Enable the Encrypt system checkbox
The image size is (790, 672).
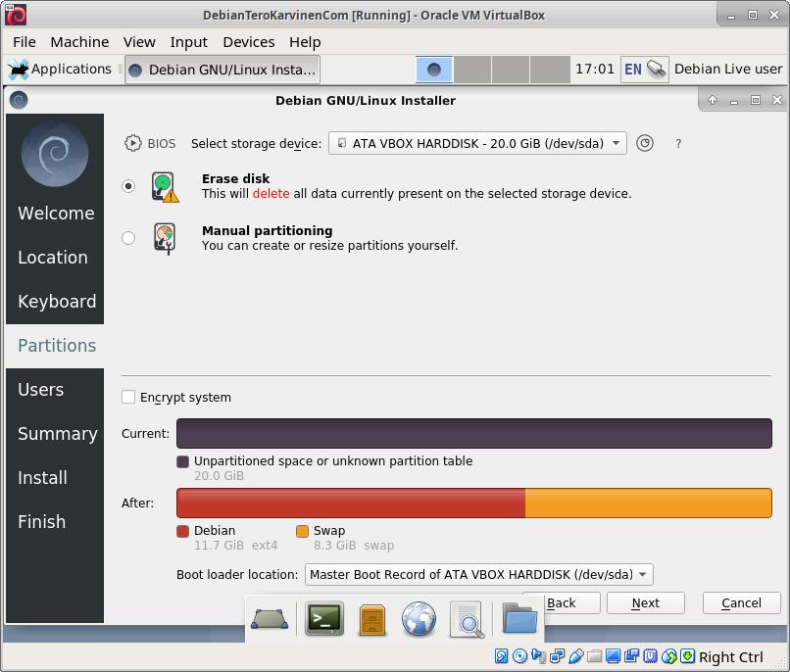(x=128, y=397)
